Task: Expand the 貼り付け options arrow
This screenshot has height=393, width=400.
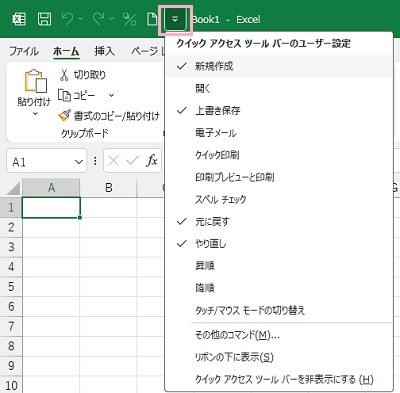Action: (x=35, y=114)
